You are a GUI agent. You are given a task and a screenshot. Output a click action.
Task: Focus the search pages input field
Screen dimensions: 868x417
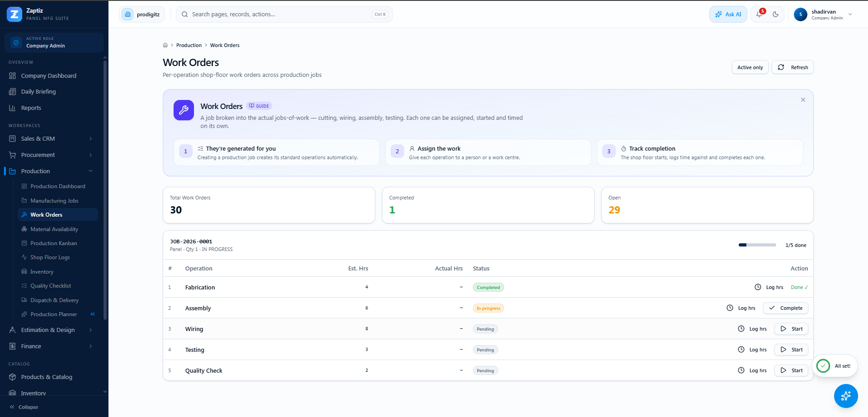(x=284, y=14)
